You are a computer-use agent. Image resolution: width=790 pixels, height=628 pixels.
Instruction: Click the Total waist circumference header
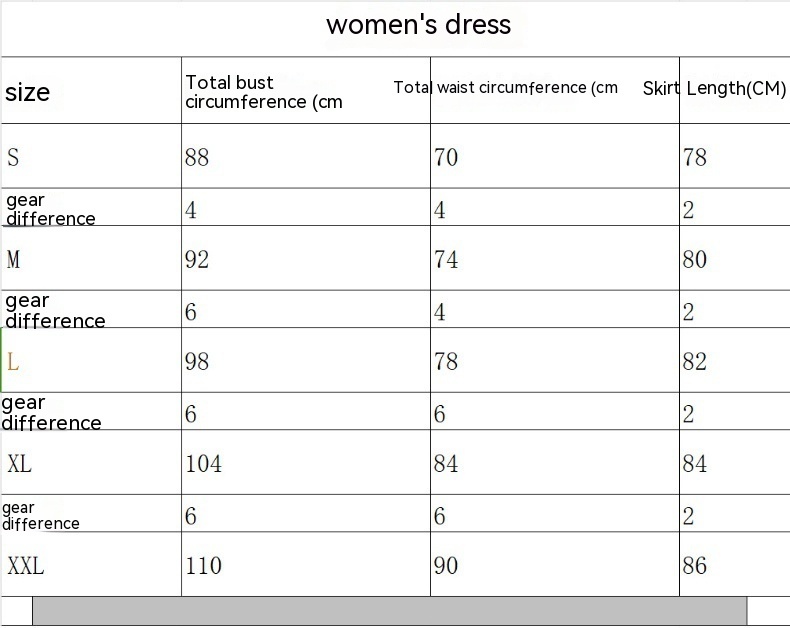pos(506,88)
